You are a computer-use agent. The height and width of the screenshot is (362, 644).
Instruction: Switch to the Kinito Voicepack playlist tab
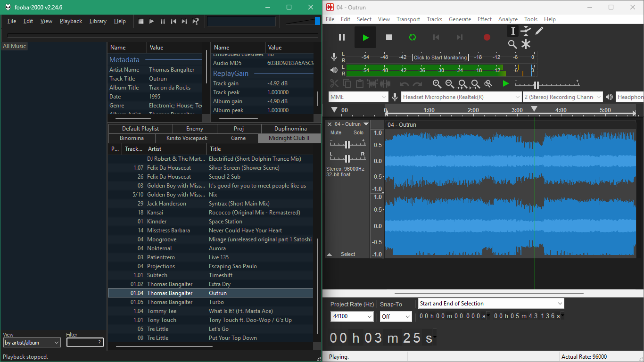(187, 138)
